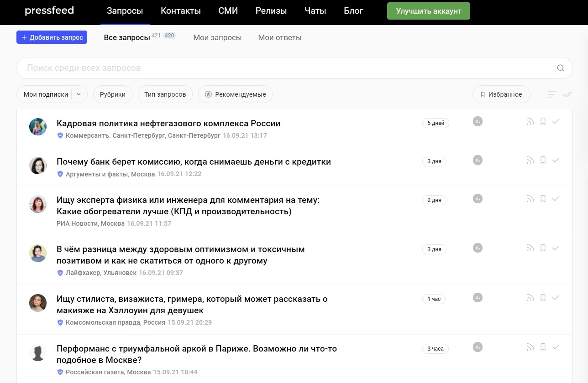Click avatar of the Российская газета request author
The height and width of the screenshot is (383, 588).
coord(38,352)
